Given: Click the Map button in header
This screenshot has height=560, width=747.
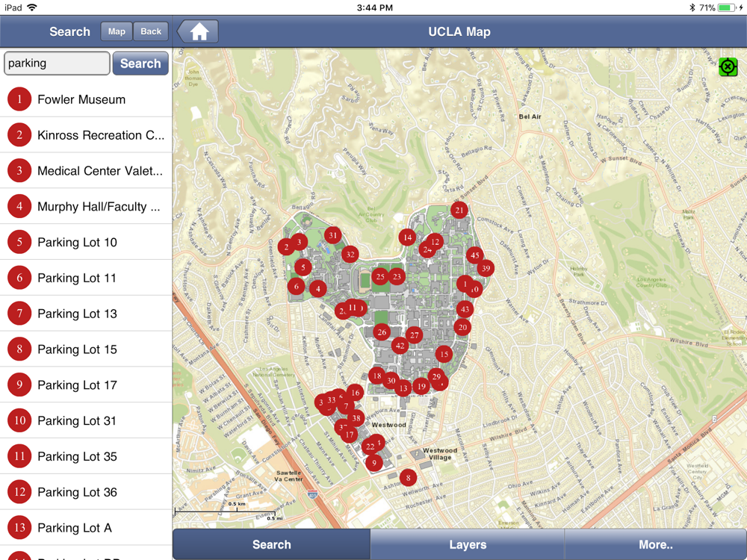Looking at the screenshot, I should (x=117, y=31).
